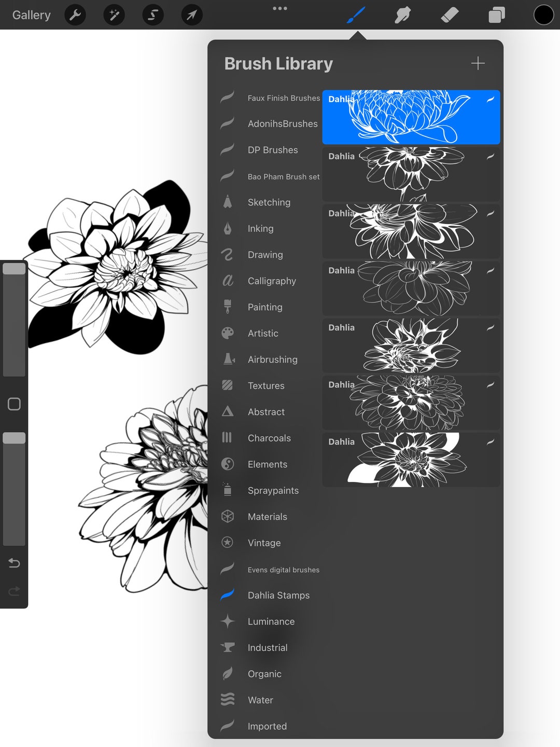Screen dimensions: 560x747
Task: Select the Eraser tool
Action: click(x=450, y=15)
